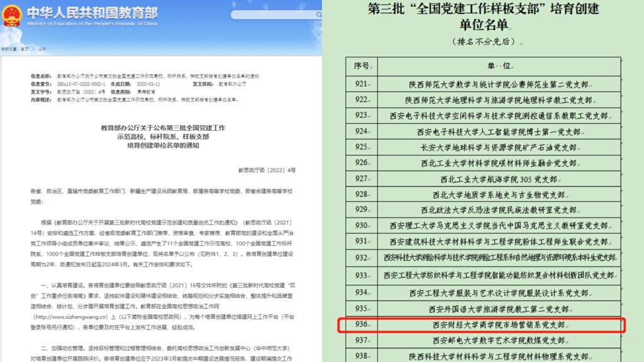The image size is (644, 362).
Task: Select row 938 陕西科技大学材料科学与工程学院 unit
Action: (x=499, y=356)
